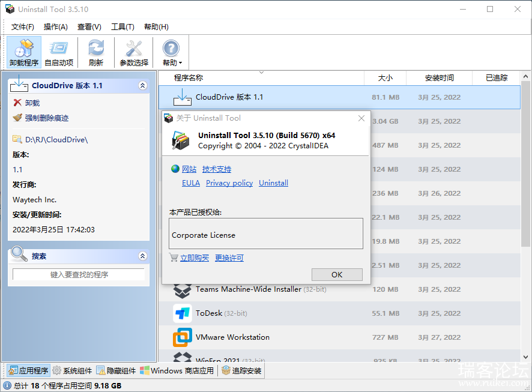Confirm the About dialog with OK

(337, 275)
